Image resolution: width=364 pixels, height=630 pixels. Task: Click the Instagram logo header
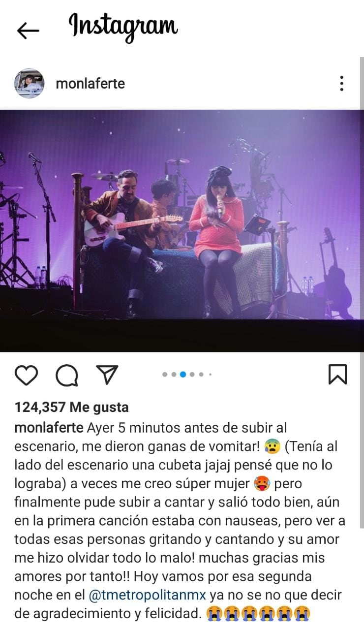[123, 28]
